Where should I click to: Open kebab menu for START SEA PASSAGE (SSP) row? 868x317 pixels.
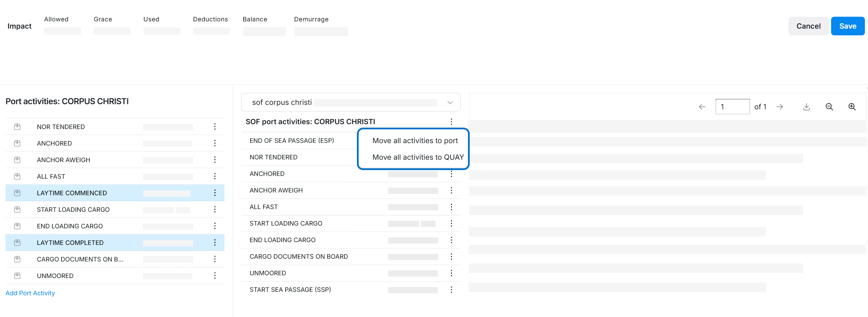pos(451,290)
